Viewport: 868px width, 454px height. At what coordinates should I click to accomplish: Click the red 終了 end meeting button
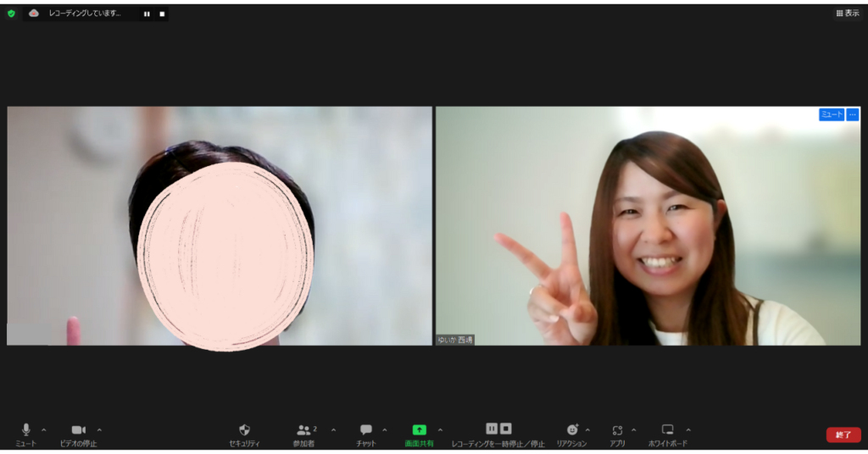[x=843, y=435]
